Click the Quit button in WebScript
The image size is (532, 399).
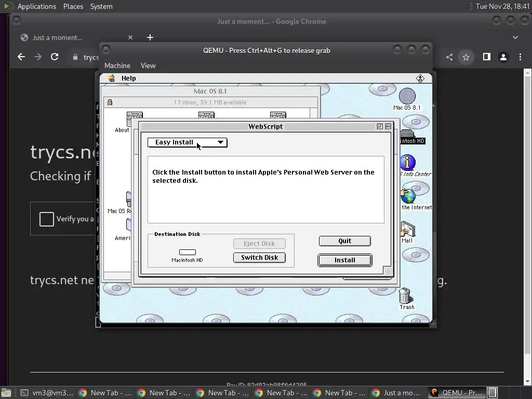pos(345,241)
